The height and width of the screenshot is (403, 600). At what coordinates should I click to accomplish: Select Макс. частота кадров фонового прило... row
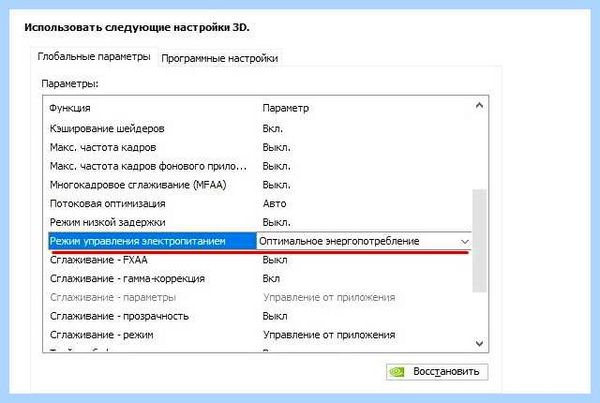tap(260, 166)
